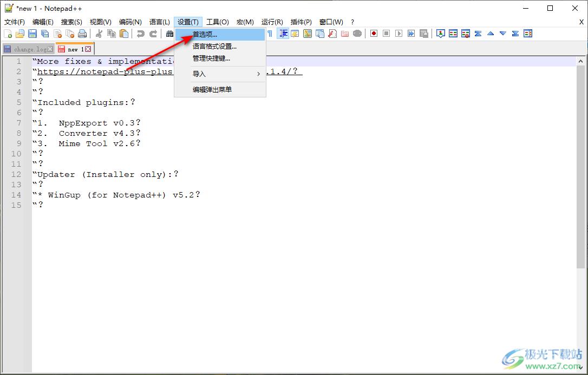Go to previous difference up arrow
588x375 pixels.
click(x=491, y=34)
